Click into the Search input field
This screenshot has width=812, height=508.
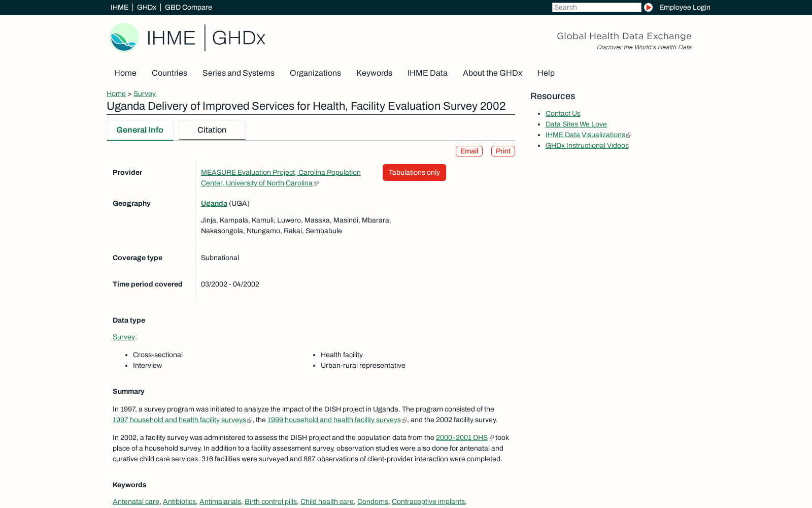[x=596, y=7]
